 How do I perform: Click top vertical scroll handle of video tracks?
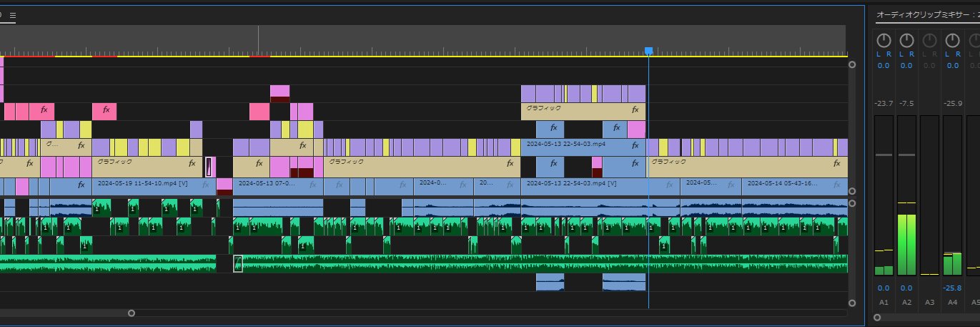click(852, 64)
